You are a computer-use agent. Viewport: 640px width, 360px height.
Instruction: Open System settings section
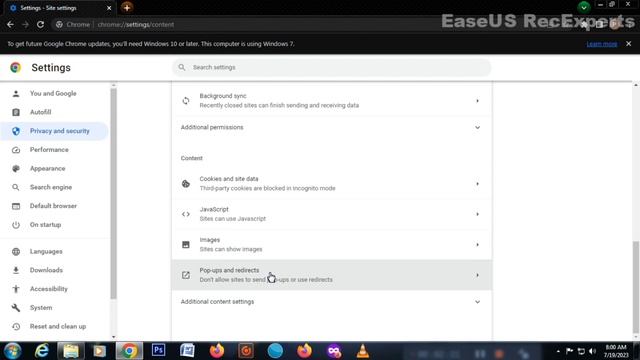click(41, 308)
